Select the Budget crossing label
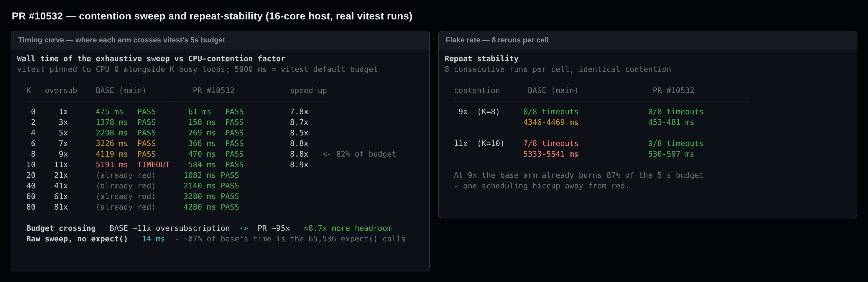Image resolution: width=868 pixels, height=282 pixels. pyautogui.click(x=61, y=228)
